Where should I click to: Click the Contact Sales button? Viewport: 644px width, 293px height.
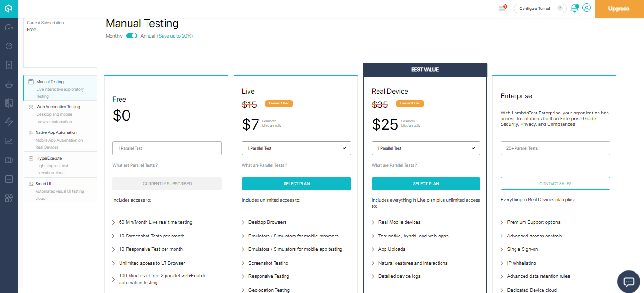[555, 184]
